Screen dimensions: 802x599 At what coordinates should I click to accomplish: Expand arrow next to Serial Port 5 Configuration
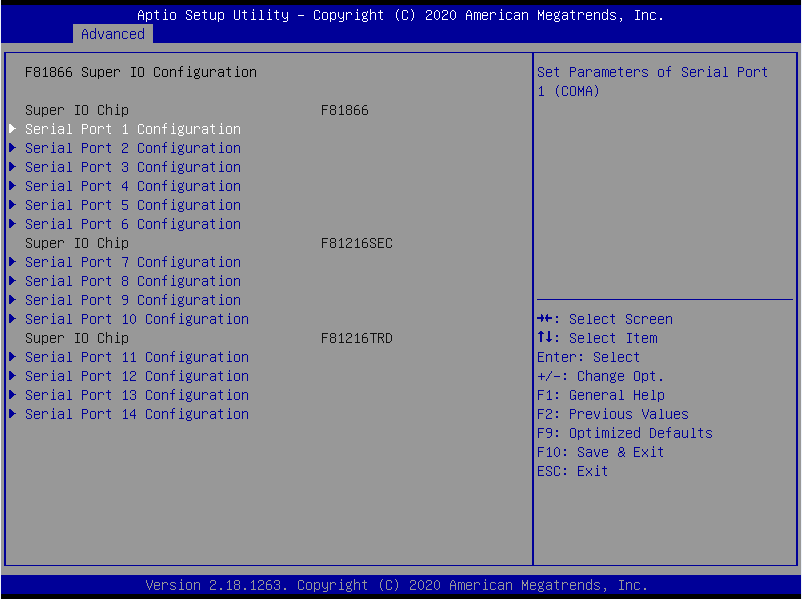pyautogui.click(x=13, y=205)
